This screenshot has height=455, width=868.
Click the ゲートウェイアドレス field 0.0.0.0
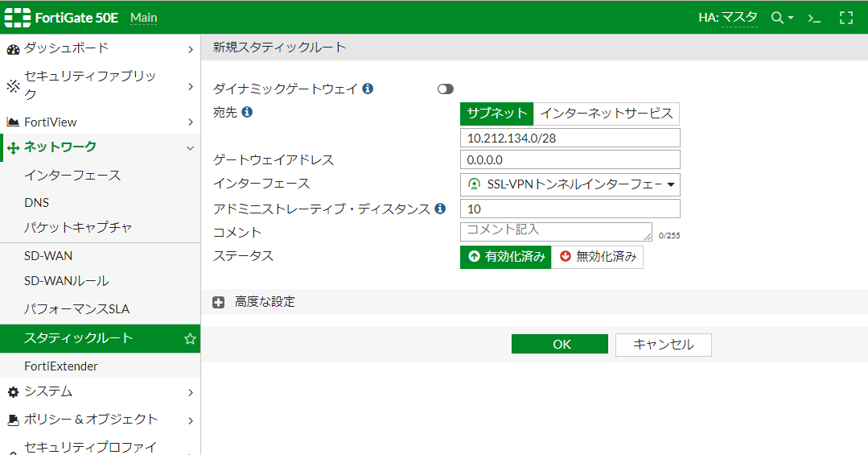tap(570, 160)
